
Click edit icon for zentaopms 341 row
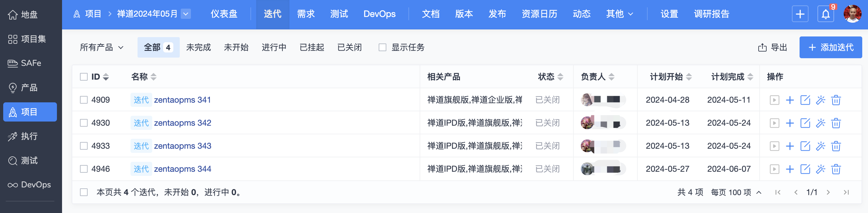click(805, 100)
